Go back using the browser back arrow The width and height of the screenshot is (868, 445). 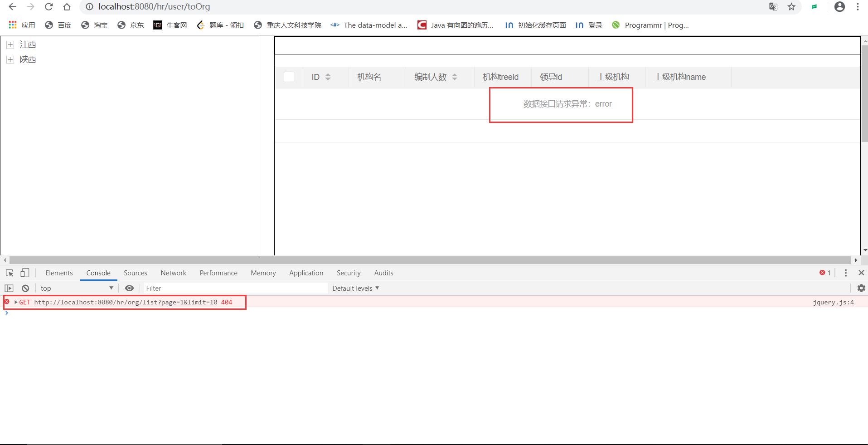[x=12, y=7]
